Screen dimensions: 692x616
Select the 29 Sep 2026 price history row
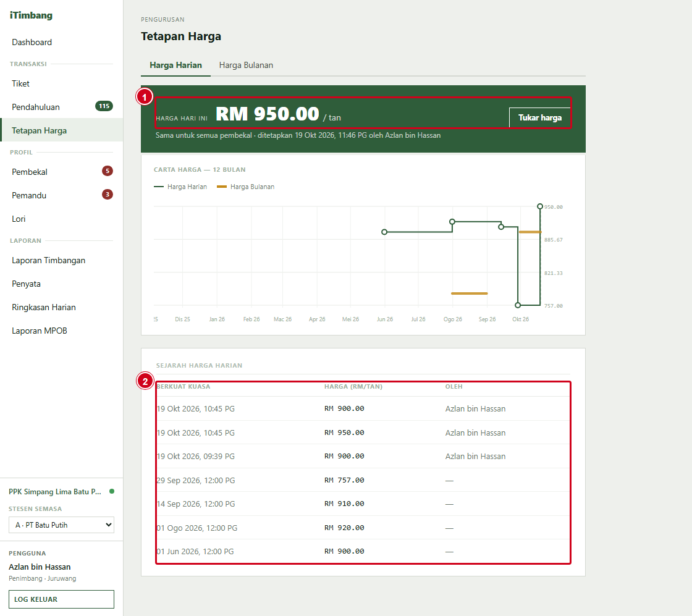point(363,480)
